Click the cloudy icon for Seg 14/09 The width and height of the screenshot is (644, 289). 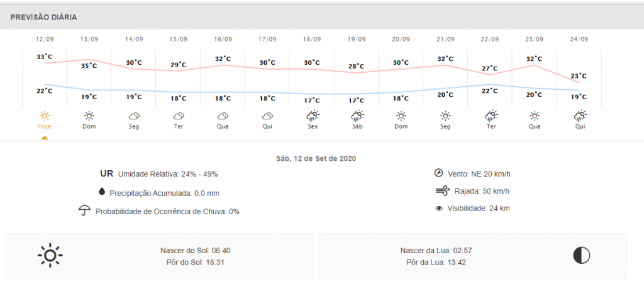pos(134,116)
